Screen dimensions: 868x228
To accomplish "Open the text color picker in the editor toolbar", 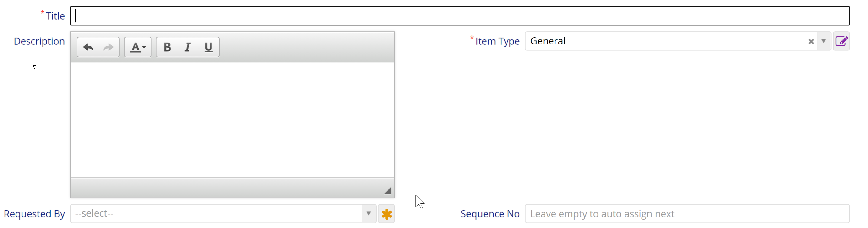I will pyautogui.click(x=138, y=47).
